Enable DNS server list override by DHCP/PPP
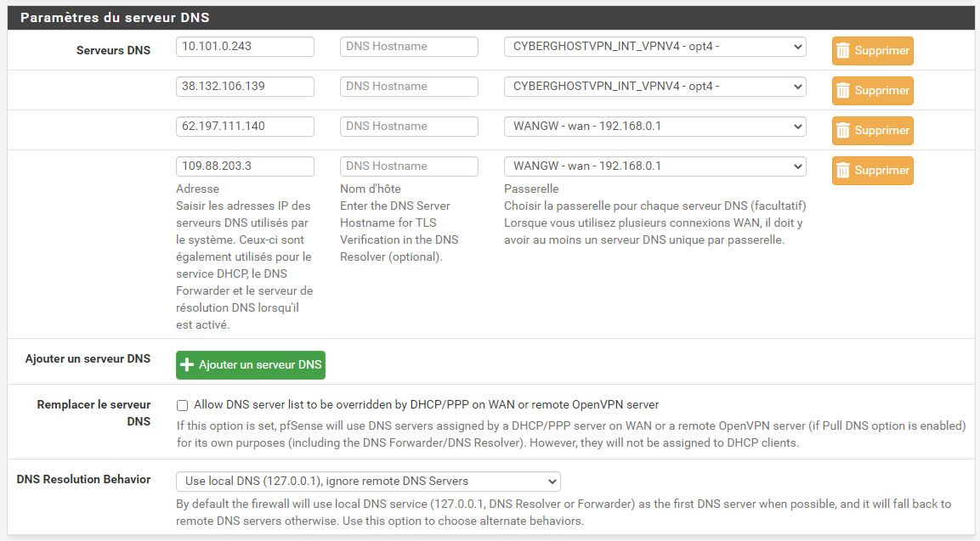980x541 pixels. click(x=182, y=405)
